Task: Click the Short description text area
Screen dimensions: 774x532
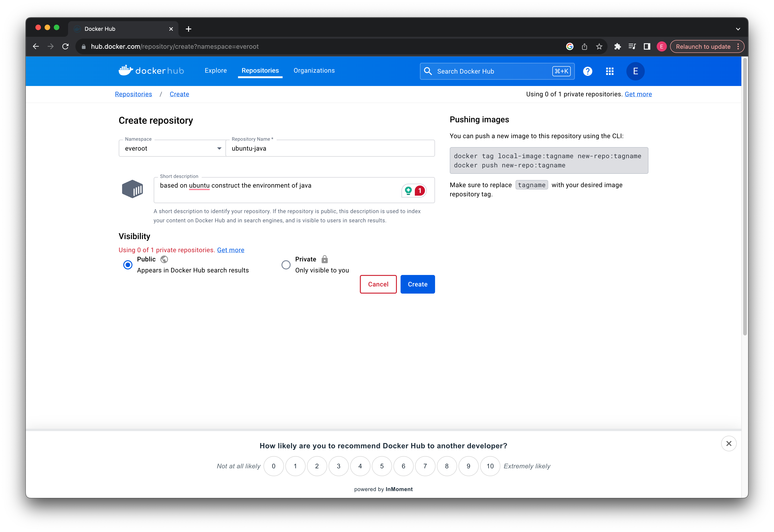Action: point(294,190)
